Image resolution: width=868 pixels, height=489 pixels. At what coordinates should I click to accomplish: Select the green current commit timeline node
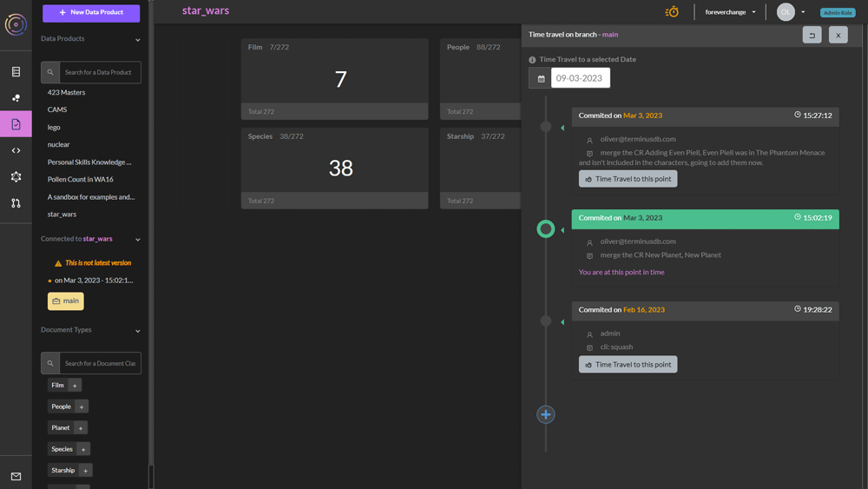click(x=546, y=228)
